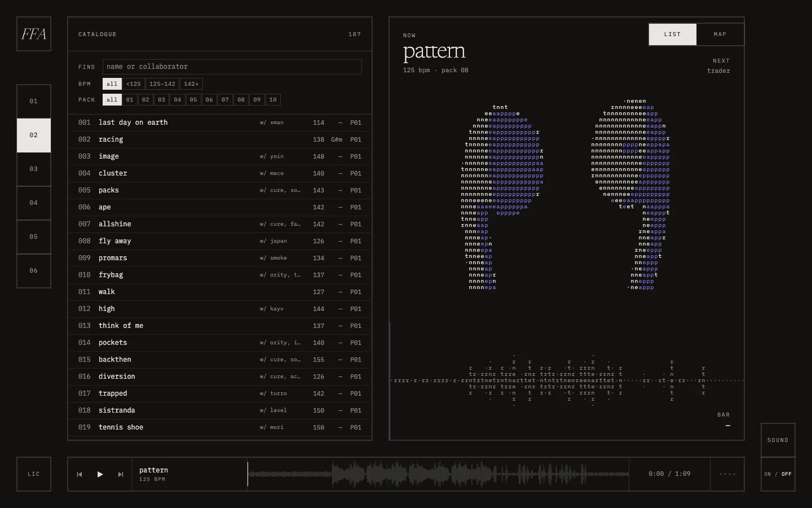Toggle sound ON / OFF switch
Screen dimensions: 812x508
coord(778,474)
